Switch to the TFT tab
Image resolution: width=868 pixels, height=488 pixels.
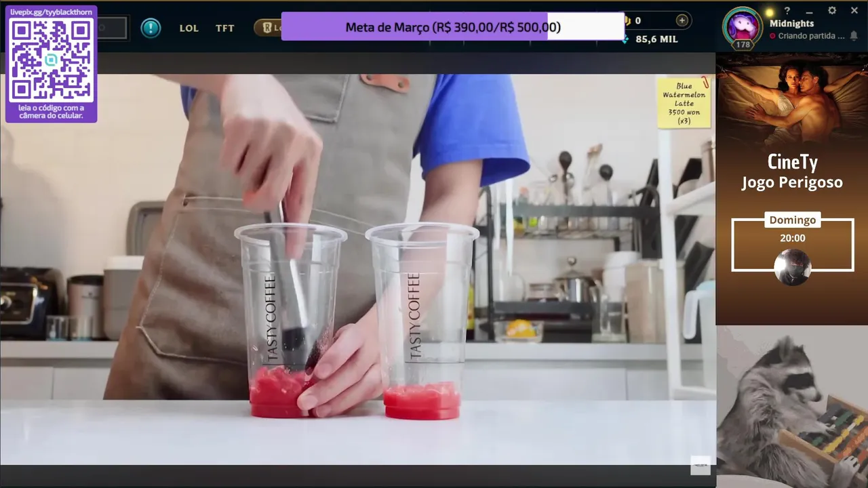coord(225,28)
